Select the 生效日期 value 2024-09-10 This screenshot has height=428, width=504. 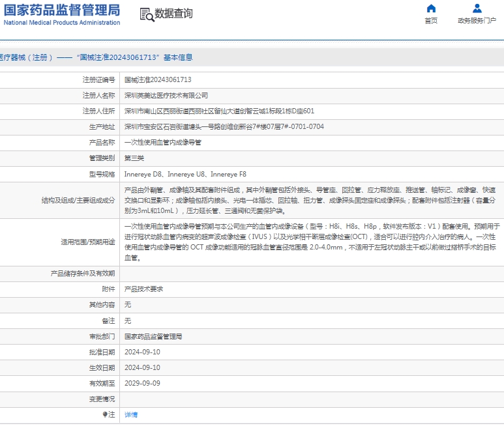[x=142, y=367]
